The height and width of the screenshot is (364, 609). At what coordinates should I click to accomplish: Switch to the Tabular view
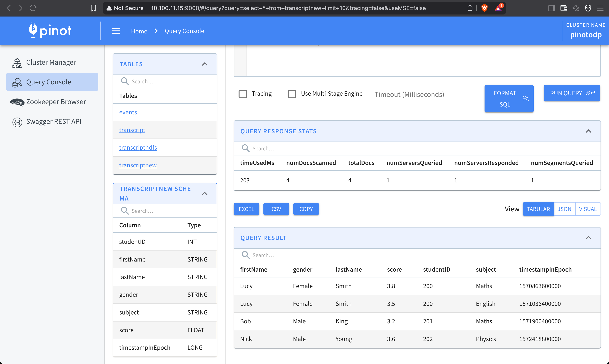click(538, 209)
